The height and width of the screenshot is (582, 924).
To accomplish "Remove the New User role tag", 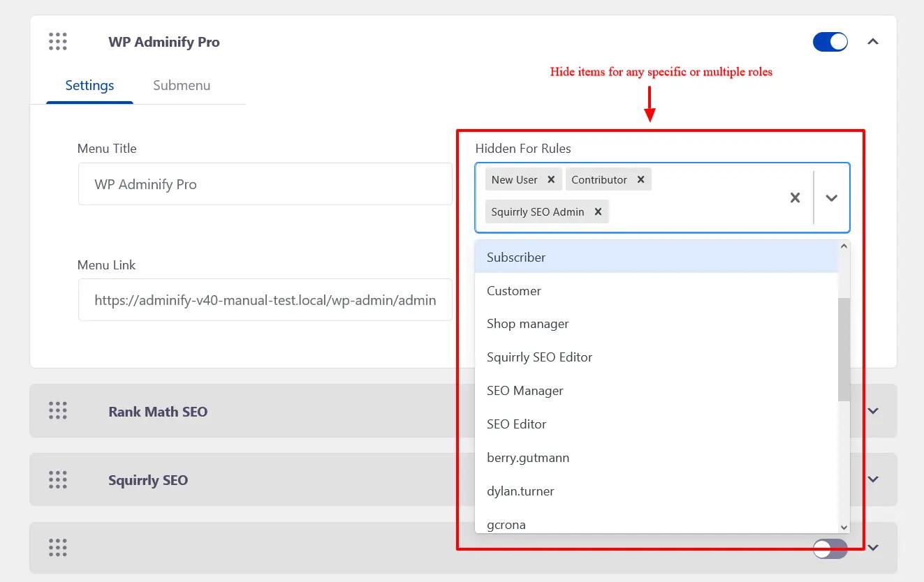I will pyautogui.click(x=551, y=179).
